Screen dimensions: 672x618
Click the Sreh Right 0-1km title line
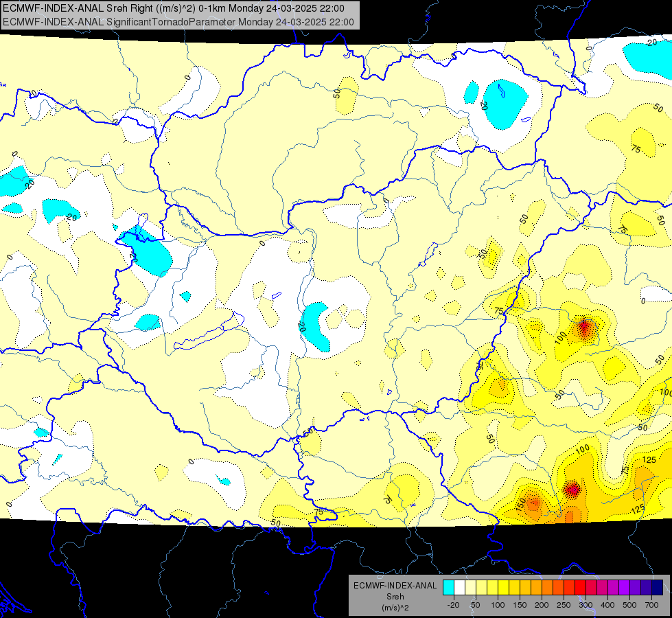point(173,8)
